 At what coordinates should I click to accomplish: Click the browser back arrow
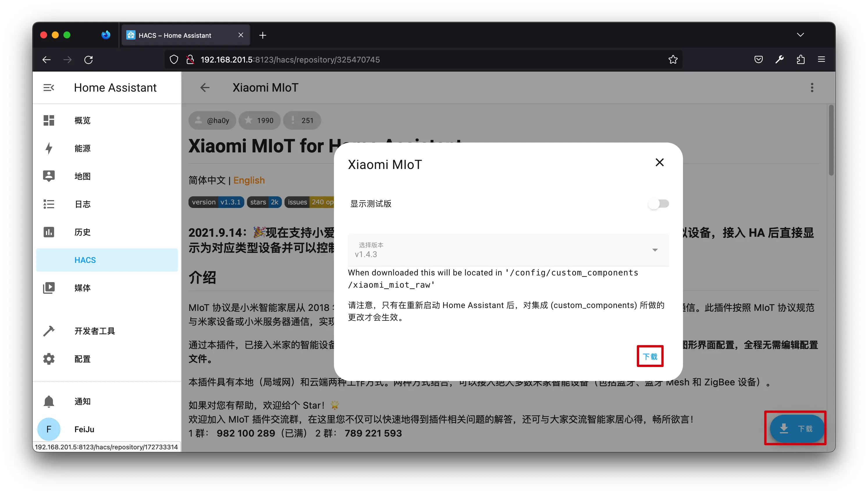click(46, 60)
